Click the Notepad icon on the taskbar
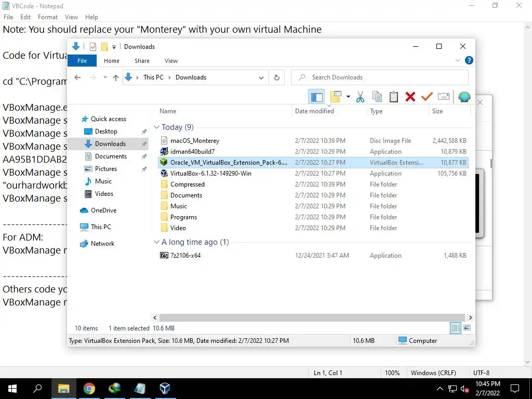 click(x=140, y=389)
